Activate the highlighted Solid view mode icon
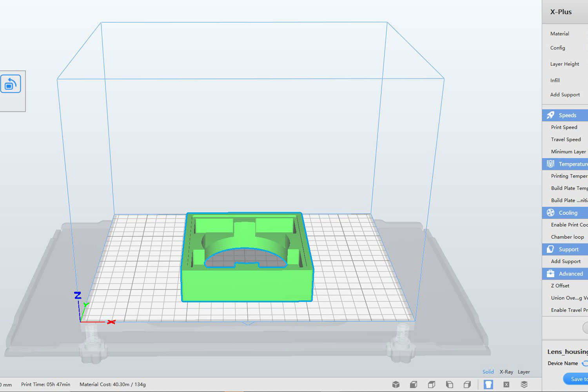Image resolution: width=588 pixels, height=392 pixels. (488, 385)
